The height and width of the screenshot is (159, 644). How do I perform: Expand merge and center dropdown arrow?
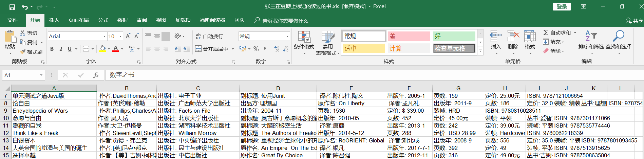click(233, 49)
